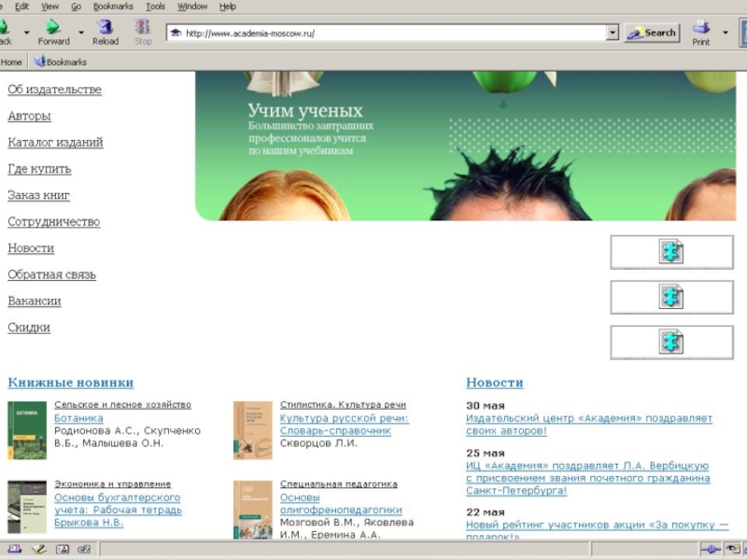This screenshot has width=747, height=560.
Task: Open the Об издательстве link
Action: tap(55, 90)
